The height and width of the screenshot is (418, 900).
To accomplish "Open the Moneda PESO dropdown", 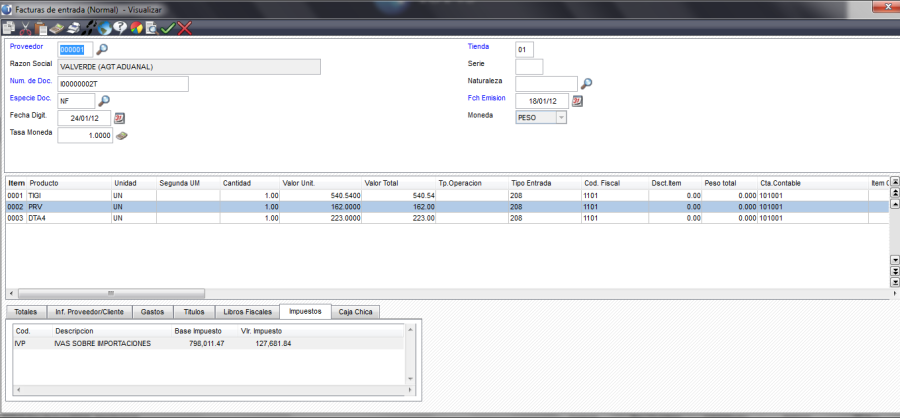I will (561, 117).
